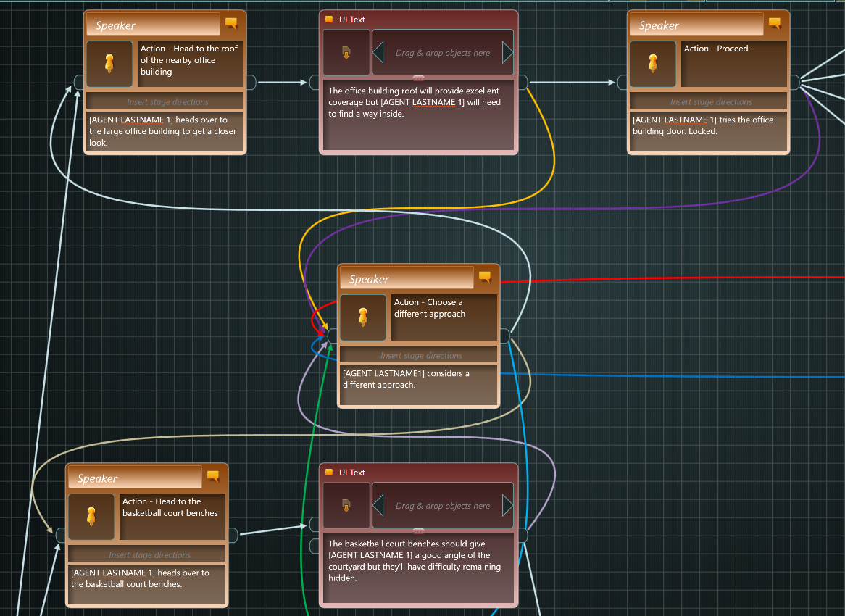Click right arrow in office roof UI Text attachment strip
The height and width of the screenshot is (616, 845).
point(507,53)
